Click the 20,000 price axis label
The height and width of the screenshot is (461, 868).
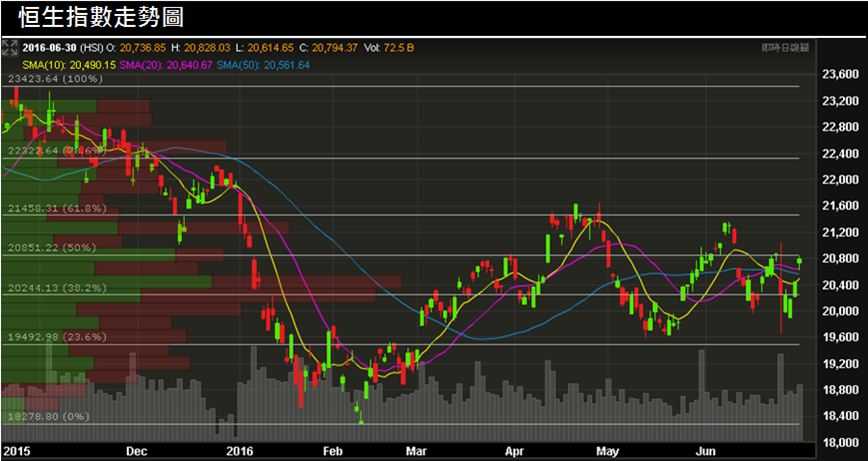840,312
